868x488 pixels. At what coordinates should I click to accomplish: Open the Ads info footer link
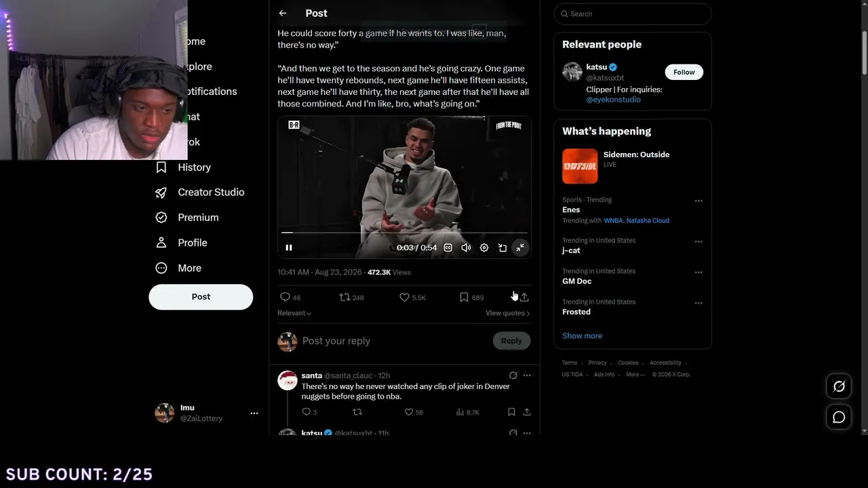click(604, 375)
